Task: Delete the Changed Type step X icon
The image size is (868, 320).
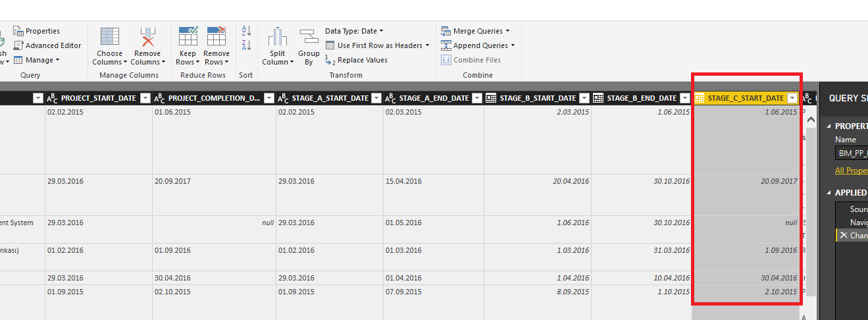Action: point(844,235)
